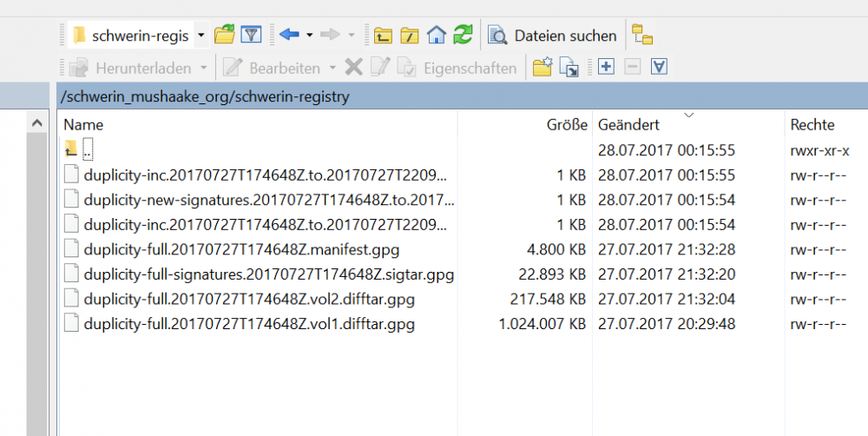Click date 27.07.2017 21:32:04
868x436 pixels.
point(667,299)
